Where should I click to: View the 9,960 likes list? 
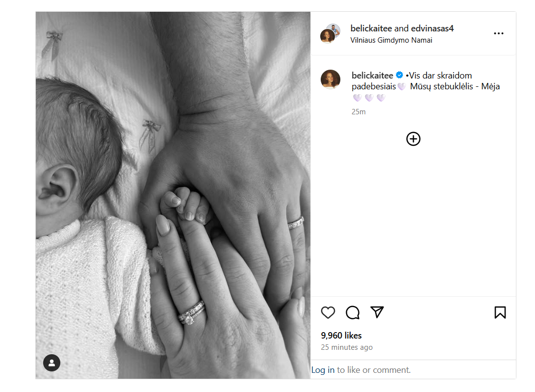341,335
